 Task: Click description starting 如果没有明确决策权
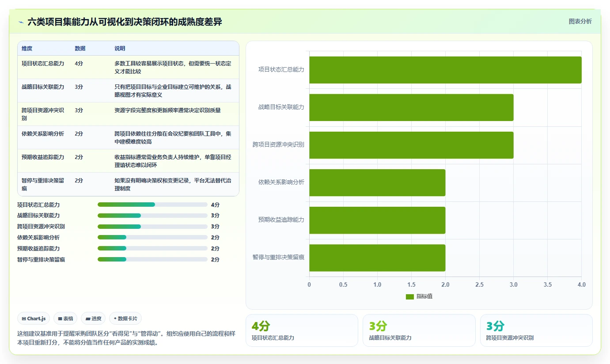click(173, 185)
